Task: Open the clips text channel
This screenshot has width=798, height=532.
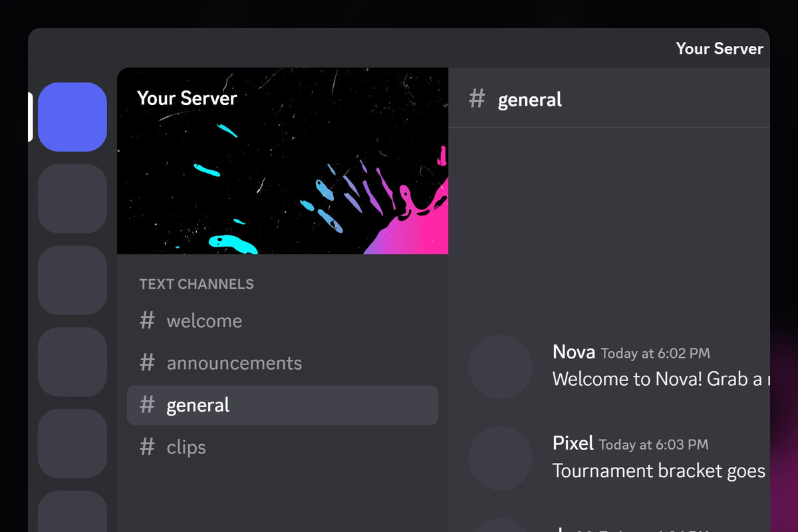Action: coord(283,448)
